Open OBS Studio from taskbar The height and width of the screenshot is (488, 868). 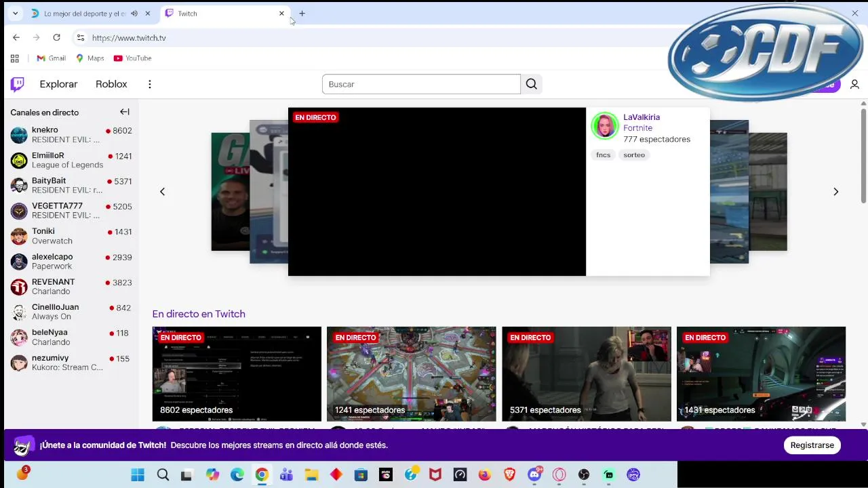pyautogui.click(x=584, y=475)
